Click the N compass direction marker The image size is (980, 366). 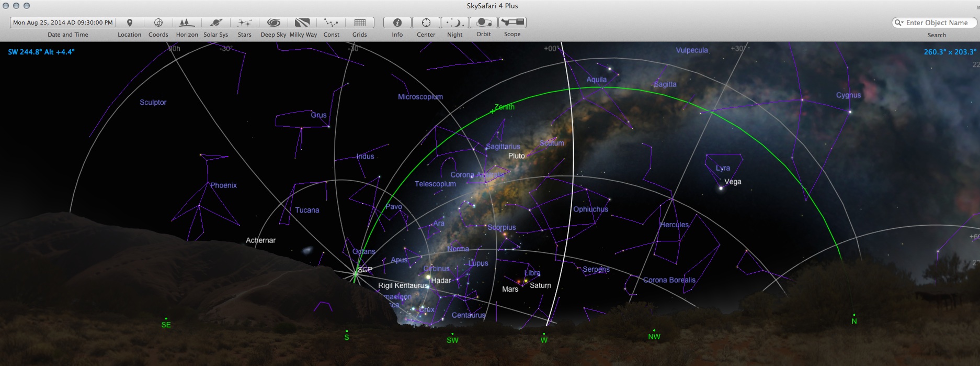[854, 321]
